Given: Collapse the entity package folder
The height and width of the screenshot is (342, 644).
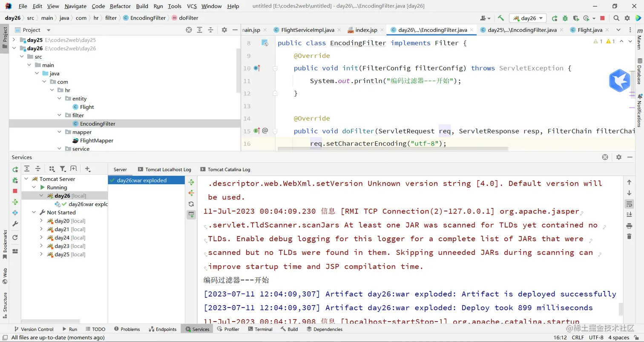Looking at the screenshot, I should coord(59,99).
